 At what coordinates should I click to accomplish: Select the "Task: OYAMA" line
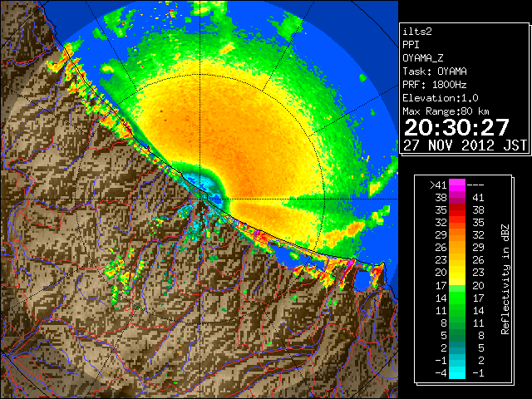coord(435,71)
